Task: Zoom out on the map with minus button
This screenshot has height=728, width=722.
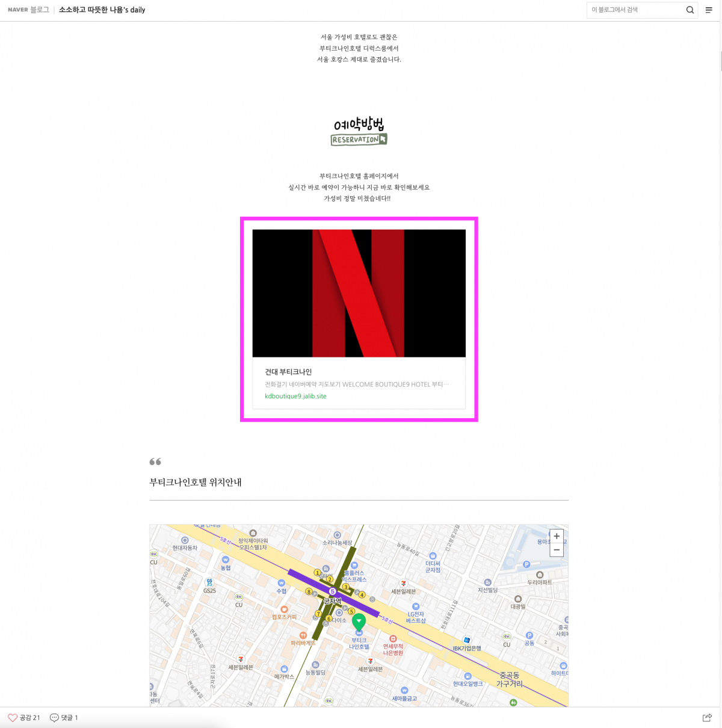Action: pyautogui.click(x=557, y=549)
